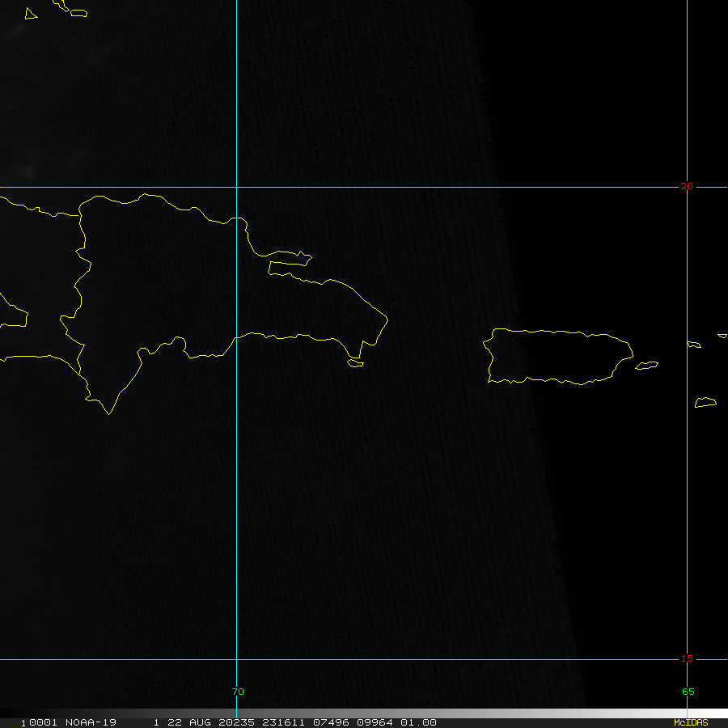Click the red 20 latitude label

(x=686, y=186)
